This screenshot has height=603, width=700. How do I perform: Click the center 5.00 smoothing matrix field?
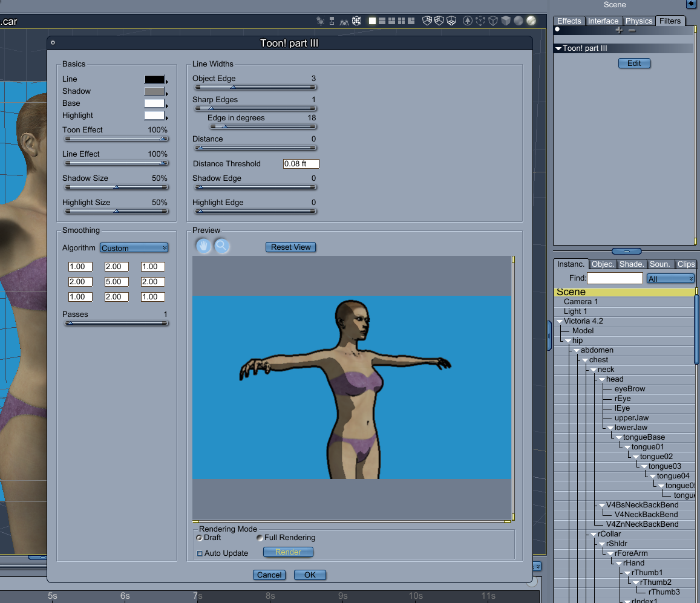click(x=117, y=282)
